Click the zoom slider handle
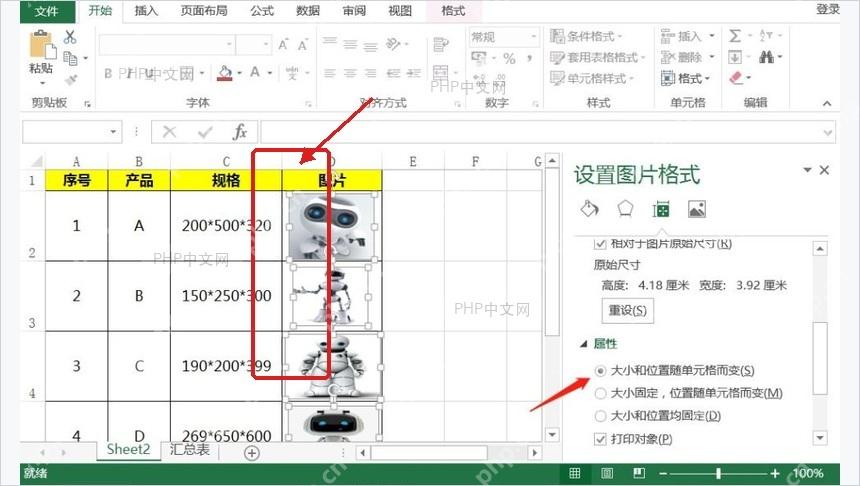This screenshot has width=860, height=486. [718, 473]
